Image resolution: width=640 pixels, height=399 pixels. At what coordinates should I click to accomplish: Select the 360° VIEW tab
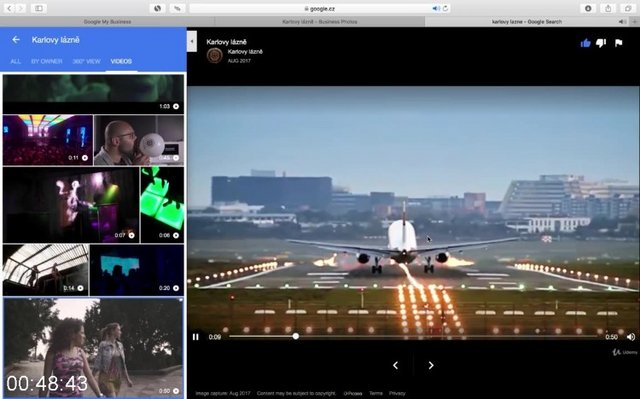87,61
